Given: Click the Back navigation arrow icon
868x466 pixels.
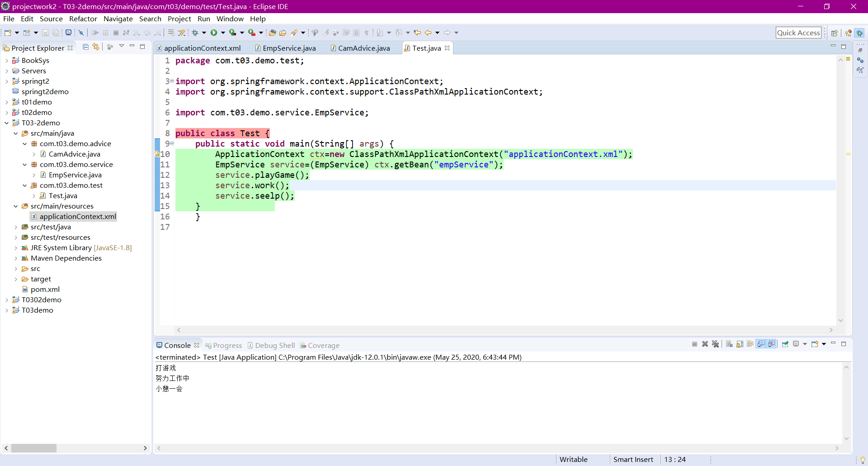Looking at the screenshot, I should pyautogui.click(x=428, y=33).
